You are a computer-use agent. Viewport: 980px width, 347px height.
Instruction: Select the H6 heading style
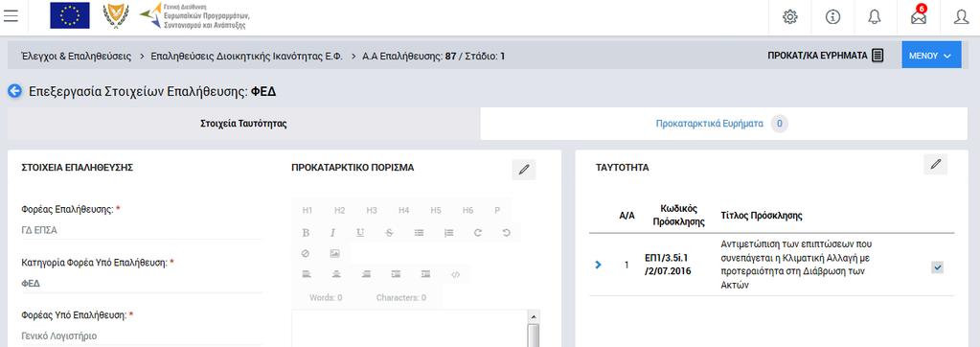point(468,211)
